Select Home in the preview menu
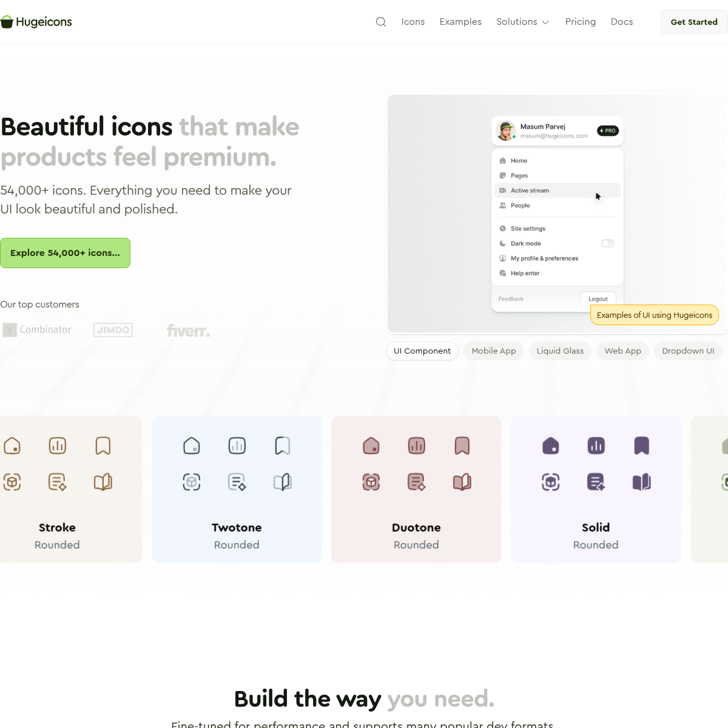 557,161
